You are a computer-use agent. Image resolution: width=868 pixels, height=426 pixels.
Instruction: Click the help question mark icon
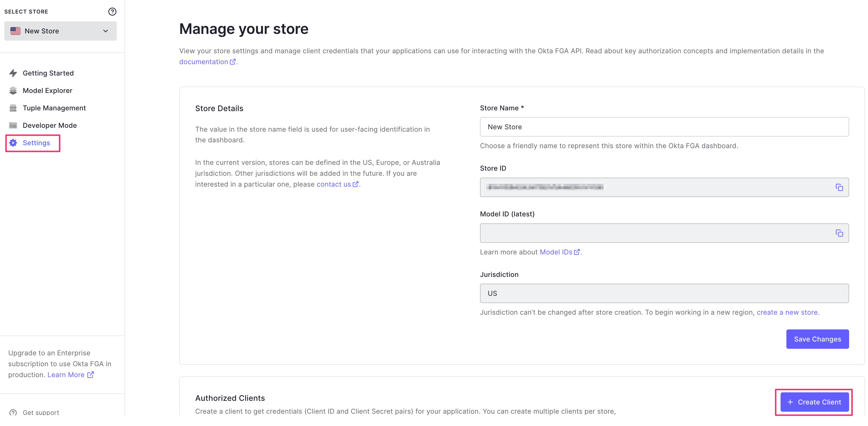(x=112, y=12)
